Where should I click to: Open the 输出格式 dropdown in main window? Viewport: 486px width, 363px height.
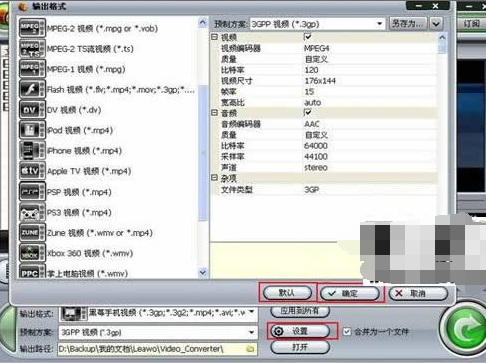coord(252,313)
